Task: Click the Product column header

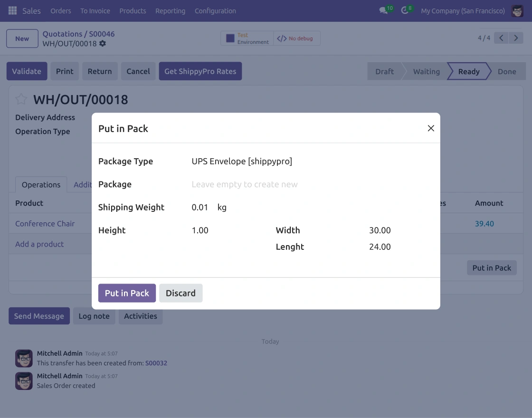Action: (29, 203)
